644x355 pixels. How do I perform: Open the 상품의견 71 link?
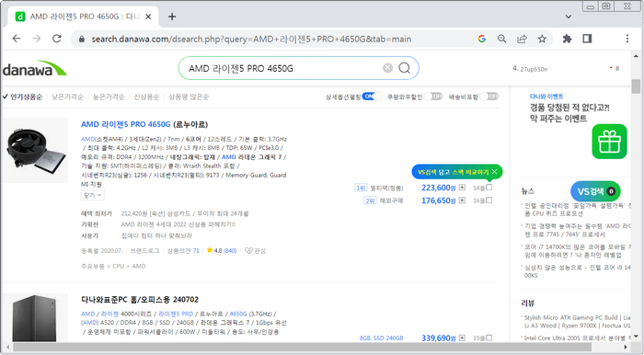183,251
